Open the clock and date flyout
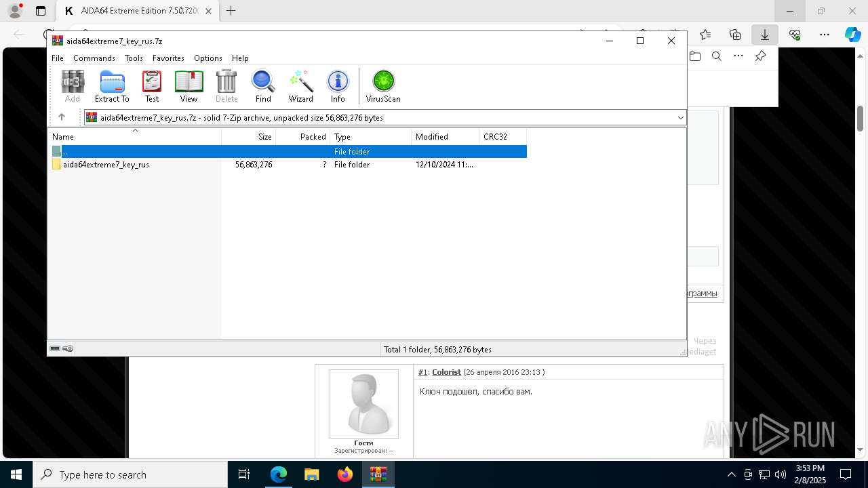 [x=810, y=474]
